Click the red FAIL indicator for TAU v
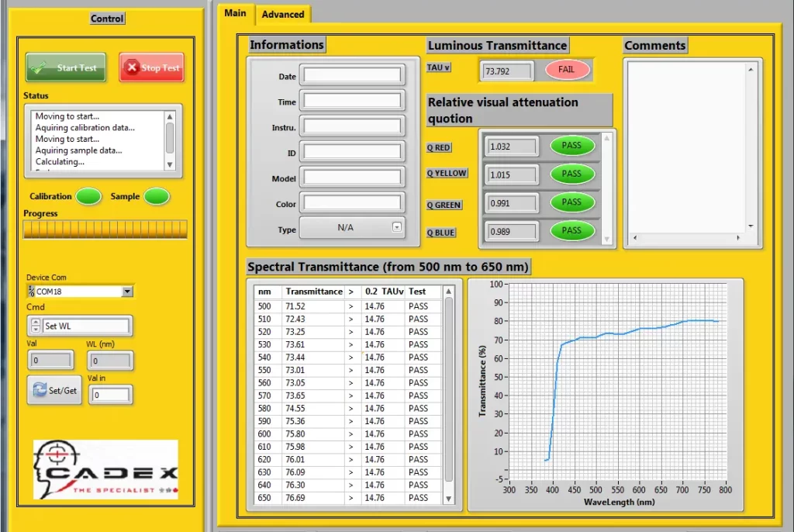 567,70
